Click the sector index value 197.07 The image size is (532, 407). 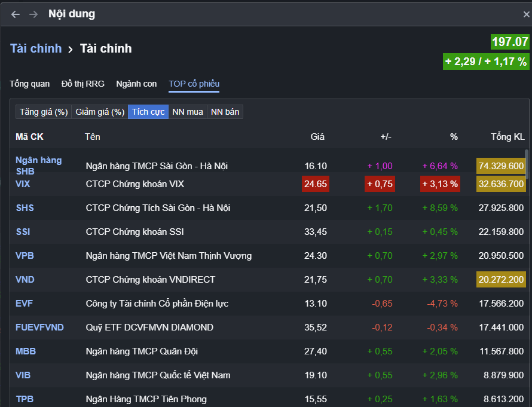coord(510,42)
